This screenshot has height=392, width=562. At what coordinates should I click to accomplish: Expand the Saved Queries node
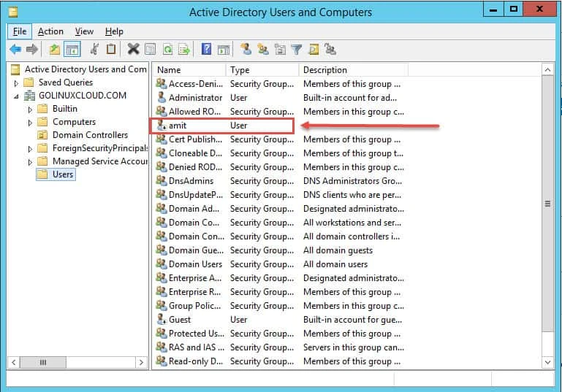[16, 83]
